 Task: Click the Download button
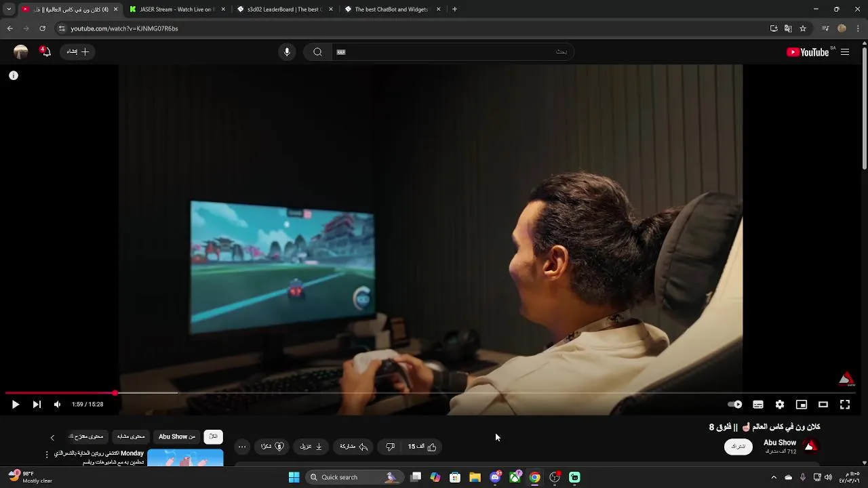click(x=311, y=447)
